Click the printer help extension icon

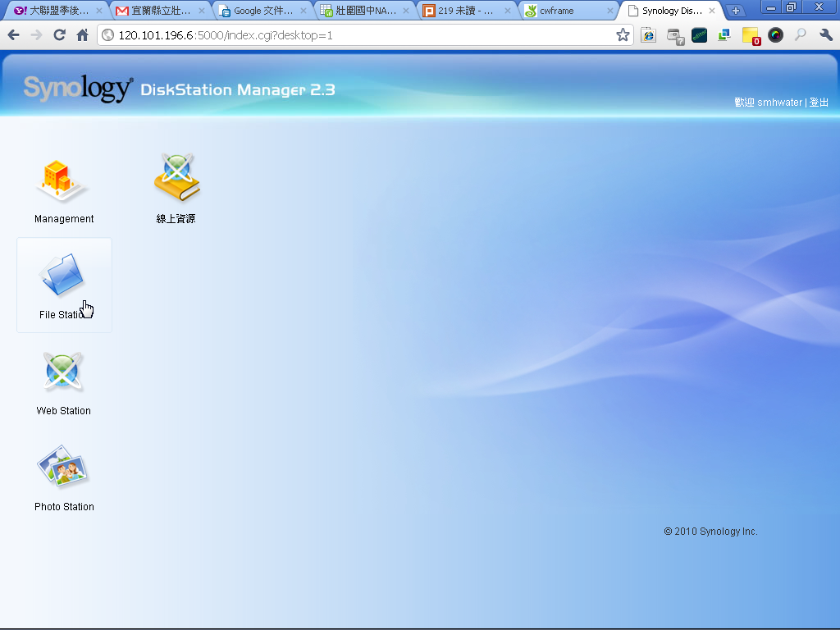coord(675,36)
